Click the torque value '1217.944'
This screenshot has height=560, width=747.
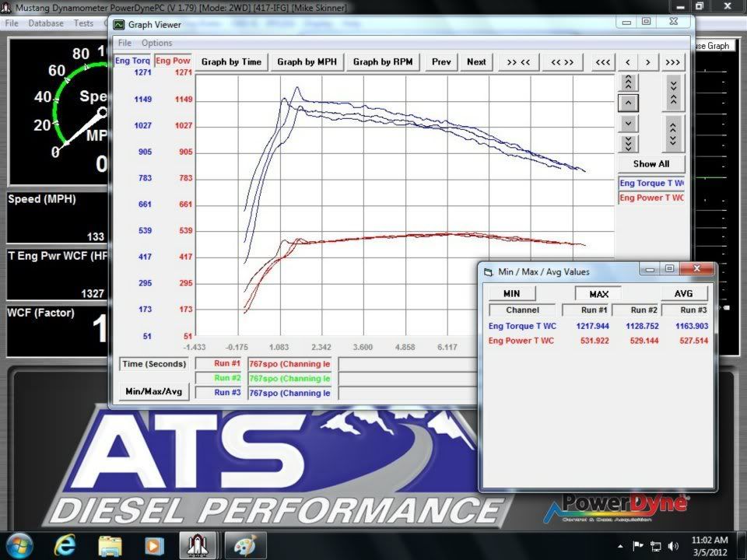(x=593, y=326)
